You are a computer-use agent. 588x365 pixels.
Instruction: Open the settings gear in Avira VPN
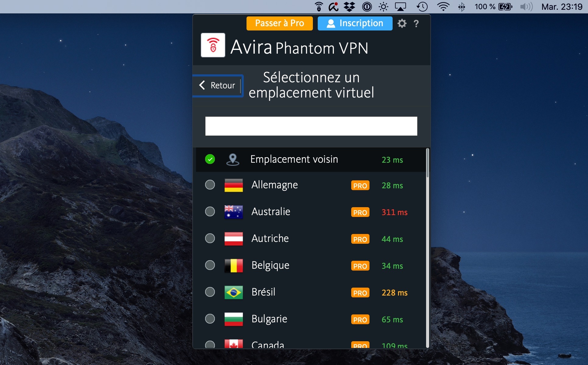coord(402,23)
